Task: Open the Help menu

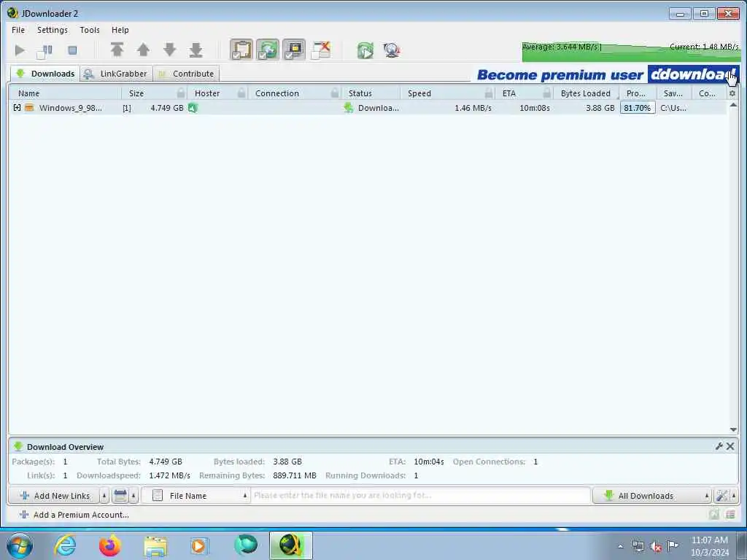Action: click(x=120, y=30)
